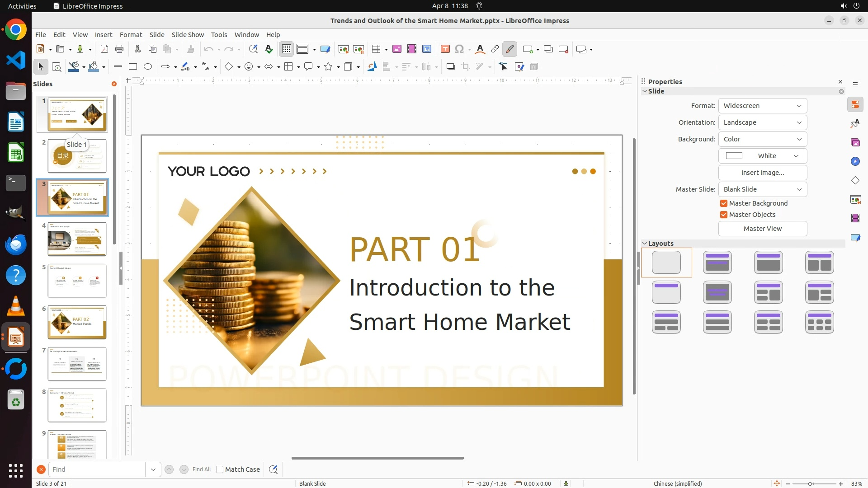Viewport: 868px width, 488px height.
Task: Collapse the Layouts section
Action: point(645,244)
